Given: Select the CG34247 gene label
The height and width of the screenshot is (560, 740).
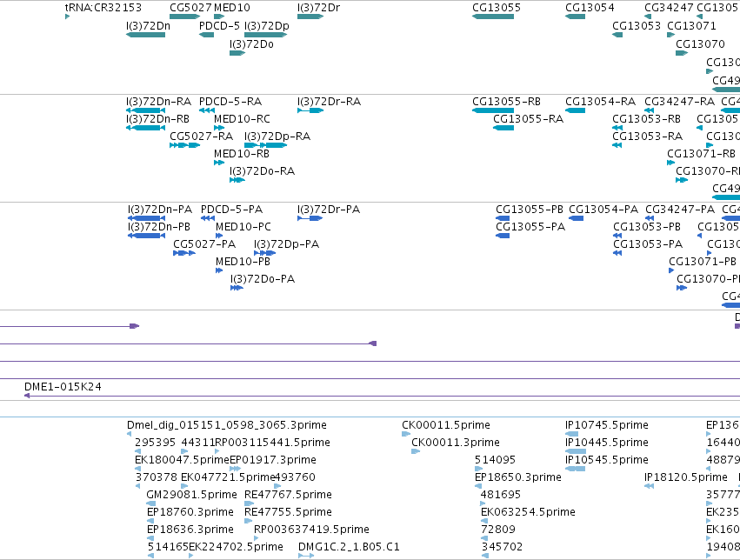Looking at the screenshot, I should tap(669, 8).
